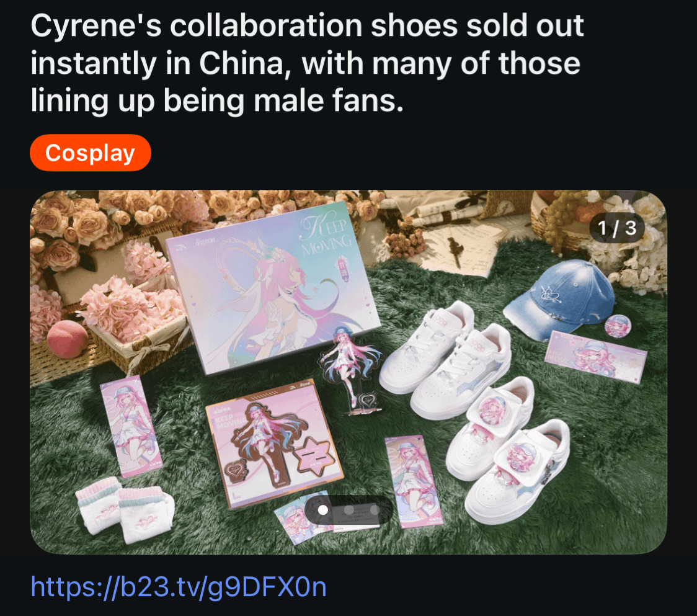Click the round pin badge near cap
697x616 pixels.
tap(618, 326)
